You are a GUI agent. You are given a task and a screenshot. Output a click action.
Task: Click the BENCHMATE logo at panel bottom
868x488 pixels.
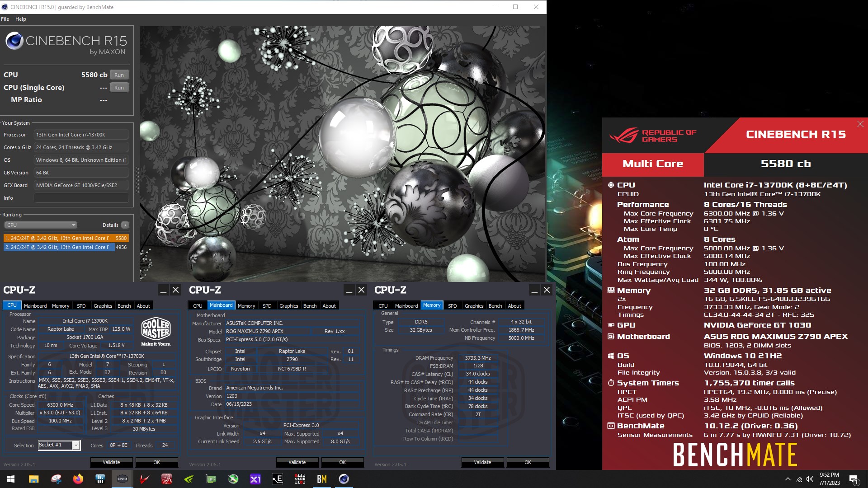(x=735, y=454)
